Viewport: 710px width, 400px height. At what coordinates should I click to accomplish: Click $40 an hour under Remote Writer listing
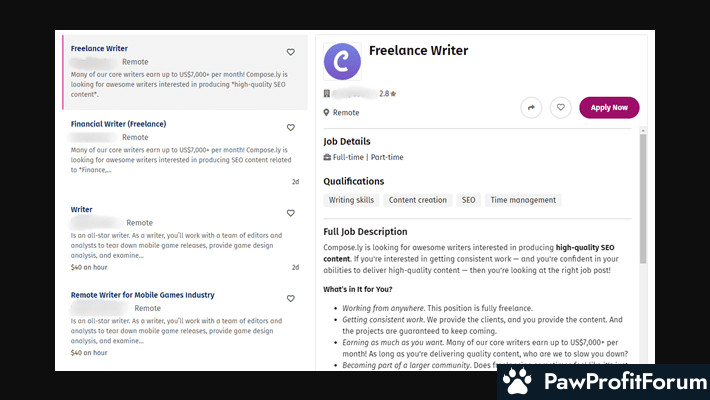(89, 352)
